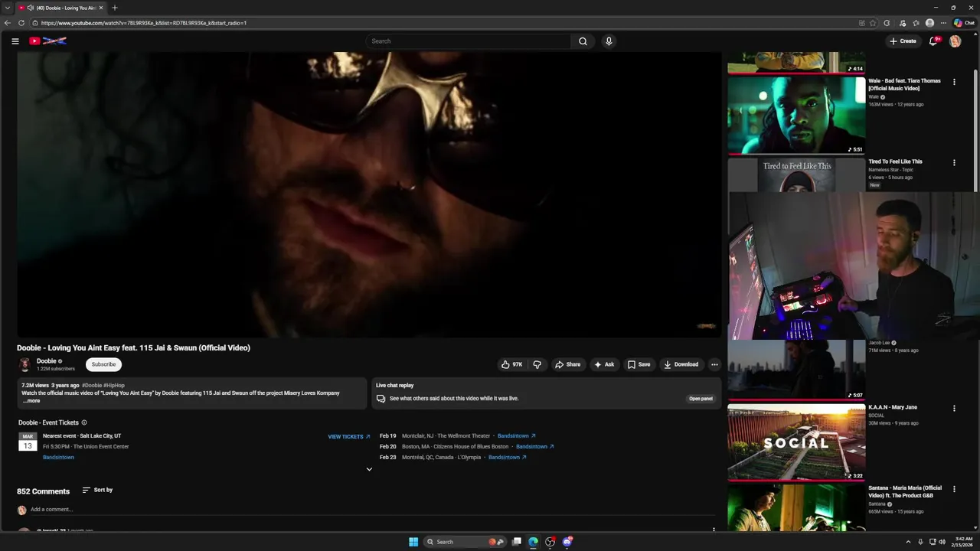Open the Tired To Feel Like This thumbnail
Screen dimensions: 980x551
[796, 174]
